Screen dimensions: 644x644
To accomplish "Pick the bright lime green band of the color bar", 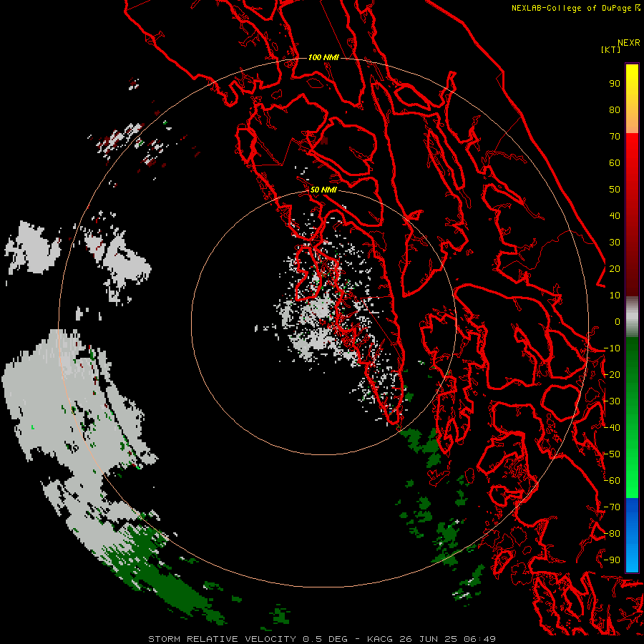I will click(x=632, y=487).
